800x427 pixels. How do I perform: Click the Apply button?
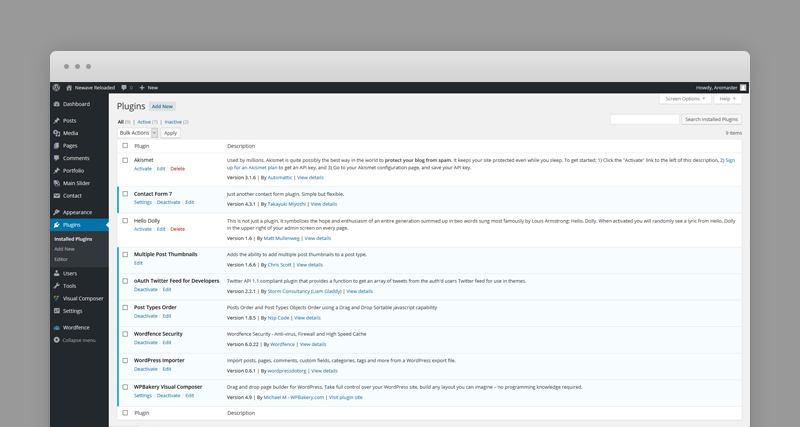point(170,133)
